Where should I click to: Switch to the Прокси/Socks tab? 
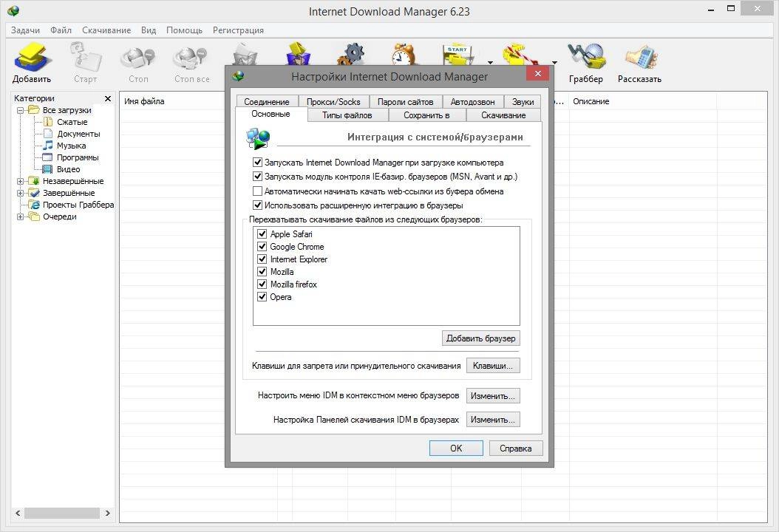[x=333, y=101]
